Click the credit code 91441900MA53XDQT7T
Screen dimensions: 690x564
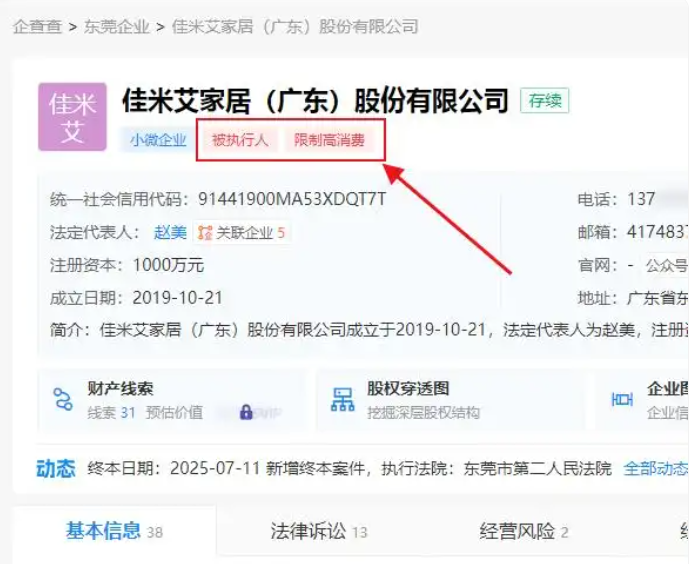292,199
